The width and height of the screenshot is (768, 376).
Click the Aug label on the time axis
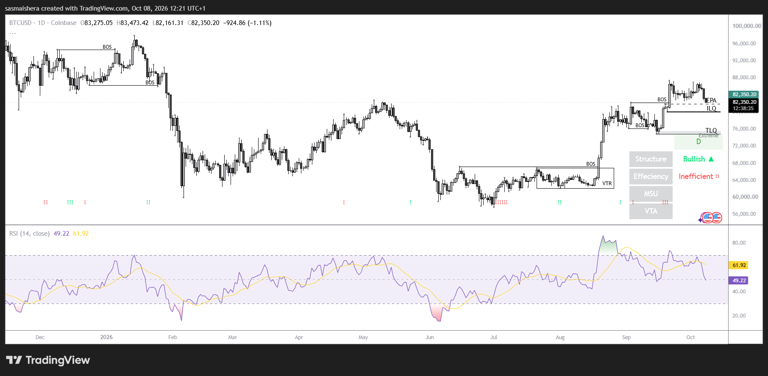[561, 337]
